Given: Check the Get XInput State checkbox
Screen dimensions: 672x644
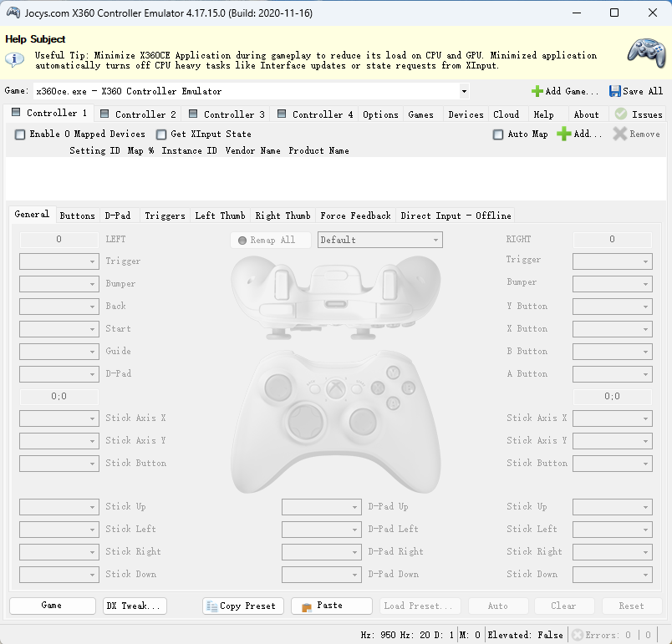Looking at the screenshot, I should pyautogui.click(x=160, y=134).
